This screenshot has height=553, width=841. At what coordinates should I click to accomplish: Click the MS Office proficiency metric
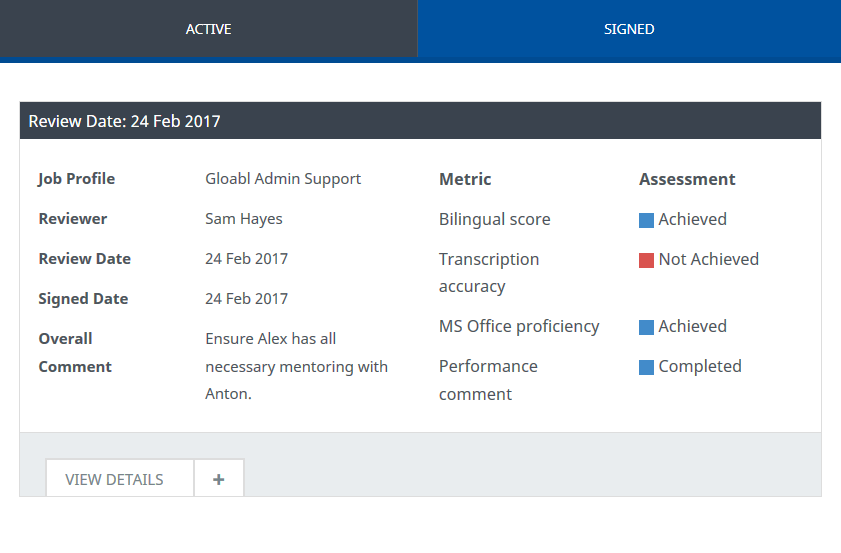coord(518,326)
